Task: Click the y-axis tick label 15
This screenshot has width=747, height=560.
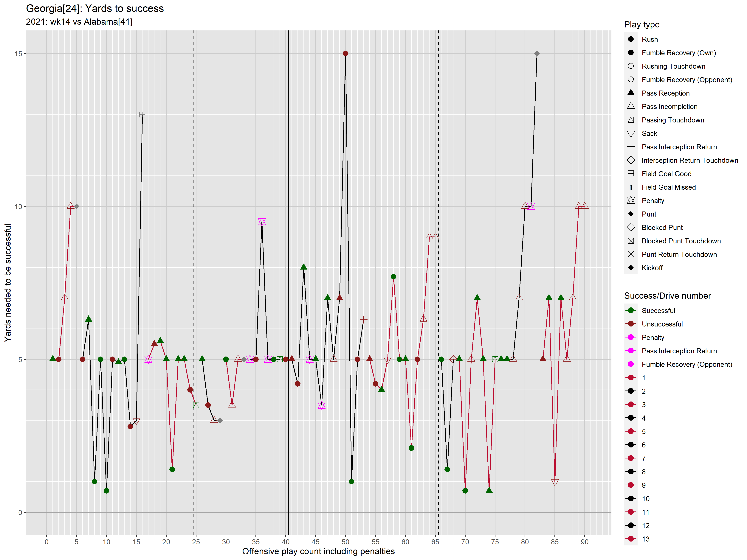Action: pos(18,53)
